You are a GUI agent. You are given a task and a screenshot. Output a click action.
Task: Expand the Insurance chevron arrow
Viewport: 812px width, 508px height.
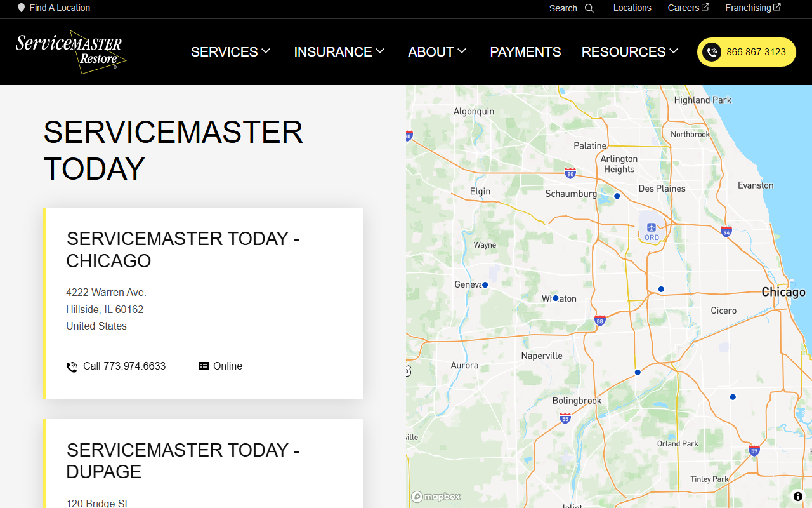(x=380, y=51)
